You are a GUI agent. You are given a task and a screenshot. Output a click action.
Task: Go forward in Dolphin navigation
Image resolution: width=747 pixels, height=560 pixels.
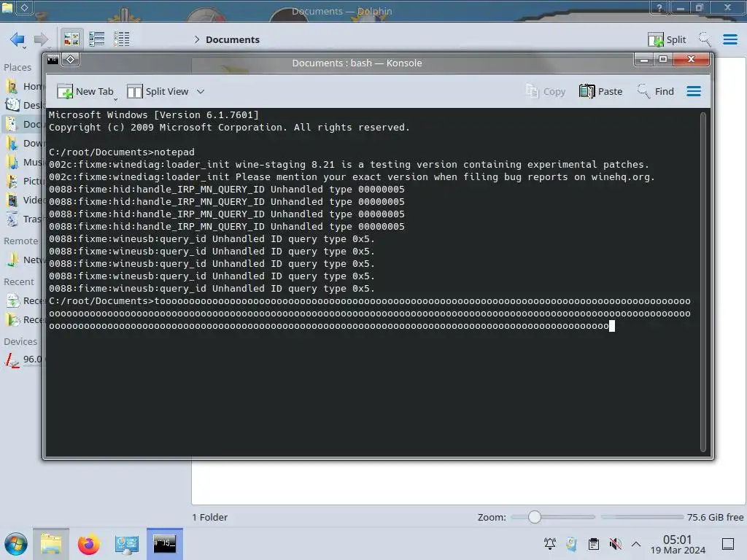(41, 39)
